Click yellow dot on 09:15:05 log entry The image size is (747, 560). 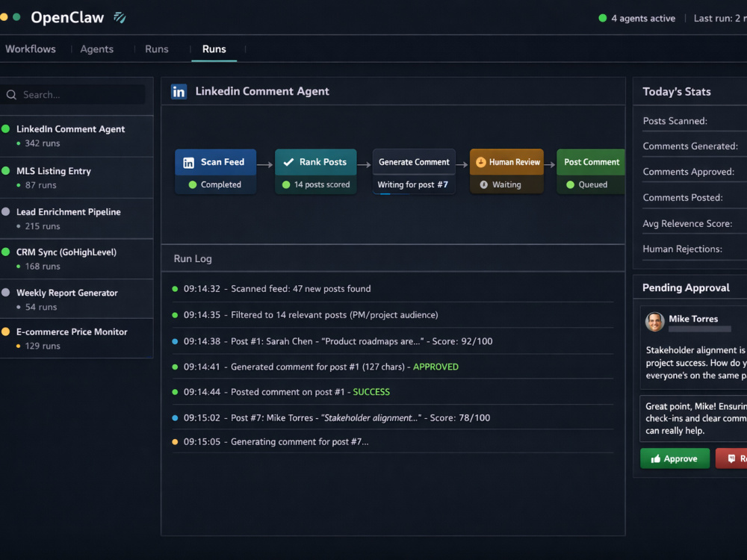pyautogui.click(x=175, y=442)
